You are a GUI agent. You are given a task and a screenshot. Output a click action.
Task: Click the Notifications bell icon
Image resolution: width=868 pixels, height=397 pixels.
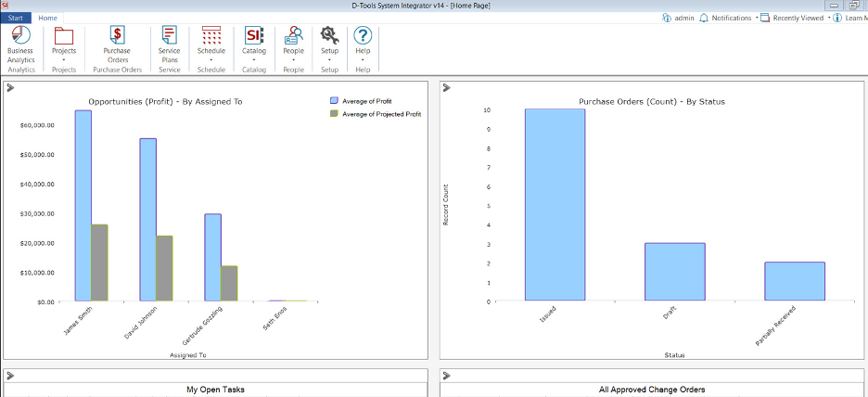pyautogui.click(x=704, y=18)
